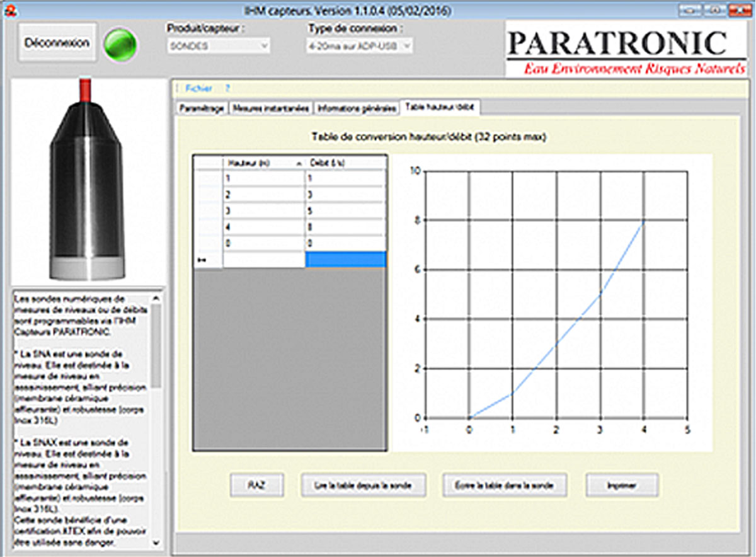Click the empty Hauteur cell in the new row
The height and width of the screenshot is (557, 756).
point(264,260)
